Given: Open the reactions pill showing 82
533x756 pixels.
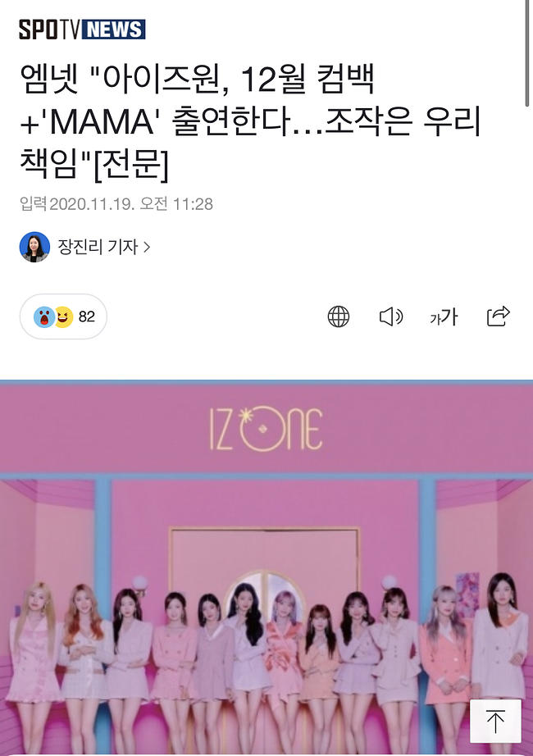Looking at the screenshot, I should click(x=63, y=317).
